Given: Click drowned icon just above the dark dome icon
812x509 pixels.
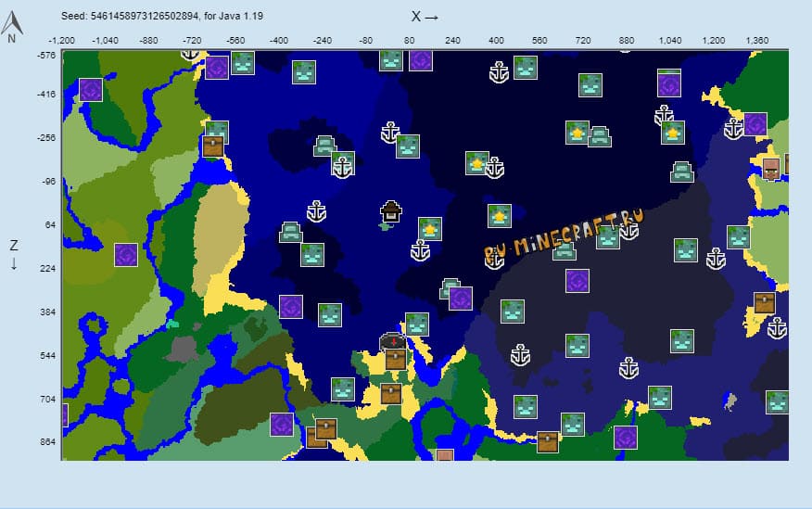Looking at the screenshot, I should (x=417, y=324).
